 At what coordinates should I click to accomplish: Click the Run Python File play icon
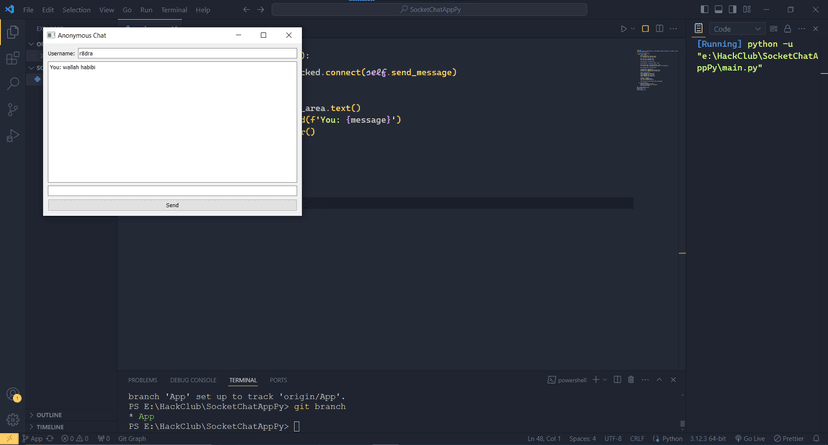tap(624, 29)
